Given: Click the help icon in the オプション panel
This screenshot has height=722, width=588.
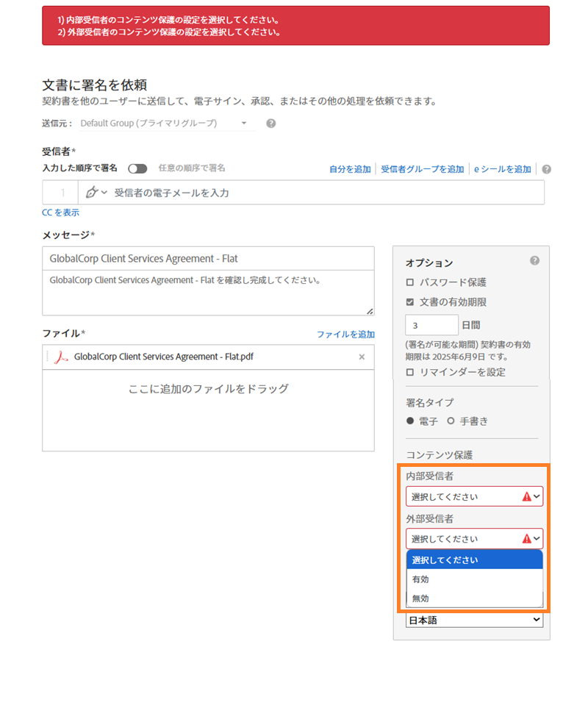Looking at the screenshot, I should (534, 260).
